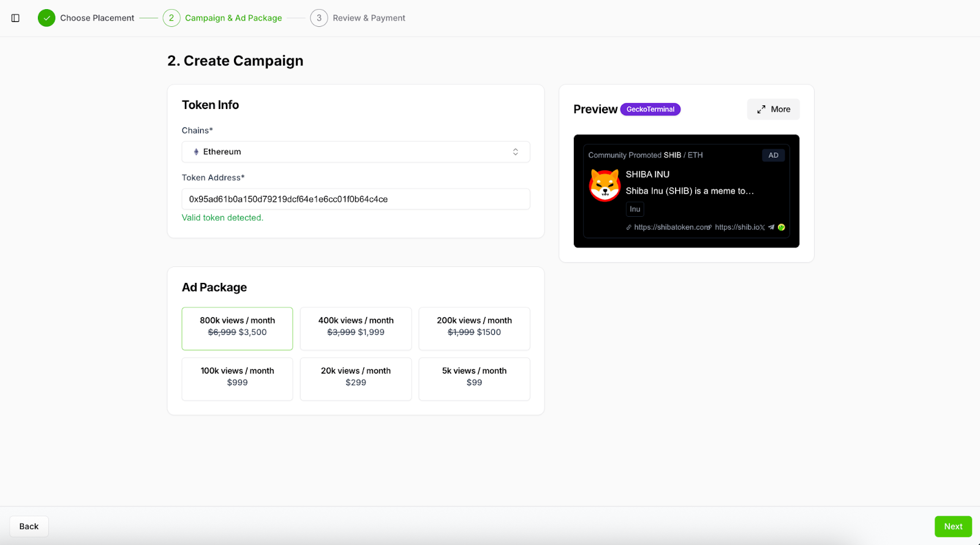This screenshot has height=545, width=980.
Task: Toggle the sidebar panel icon
Action: tap(15, 18)
